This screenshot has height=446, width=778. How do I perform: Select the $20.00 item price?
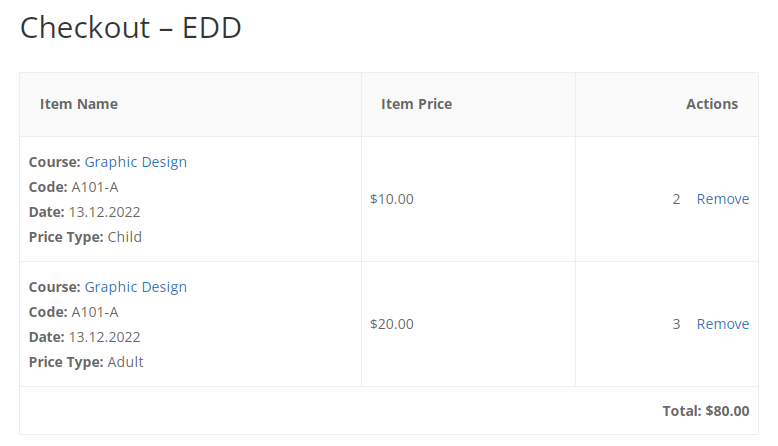(391, 324)
